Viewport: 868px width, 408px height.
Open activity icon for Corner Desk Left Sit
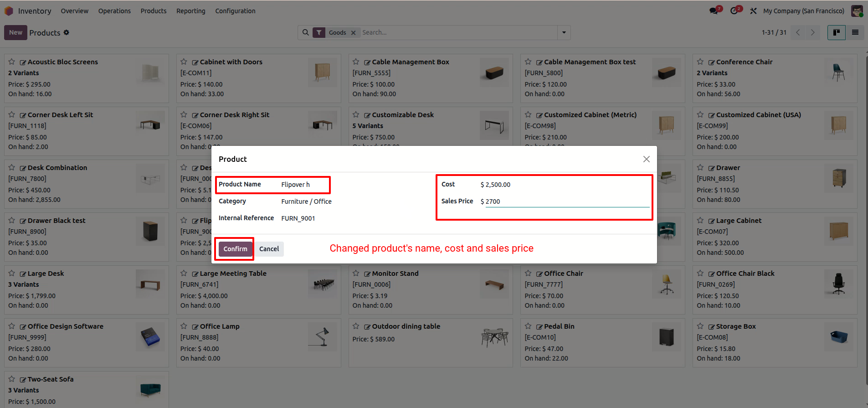[23, 115]
